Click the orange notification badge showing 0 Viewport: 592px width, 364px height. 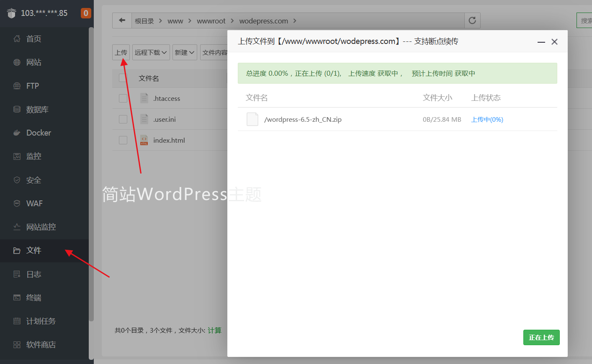coord(86,13)
